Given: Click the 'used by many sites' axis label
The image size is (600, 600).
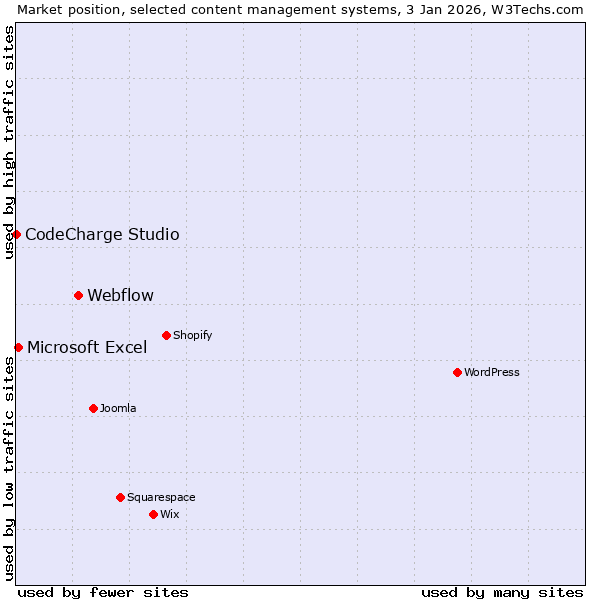Looking at the screenshot, I should pyautogui.click(x=502, y=593).
